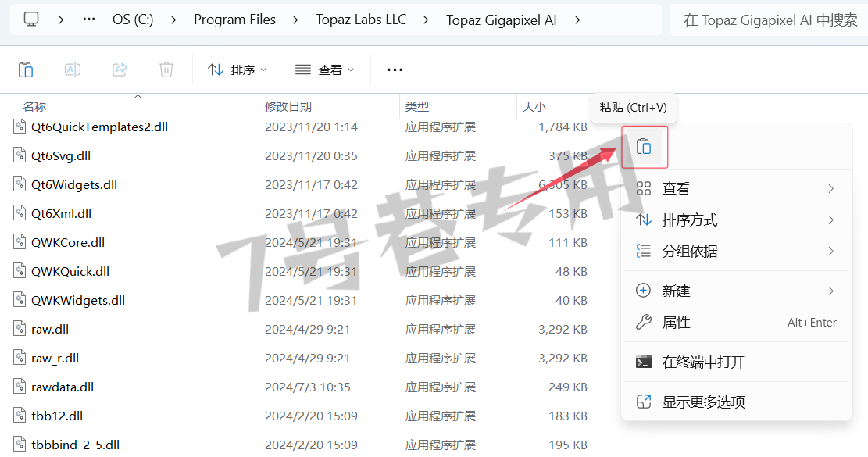Screen dimensions: 868x457
Task: Expand the chevron after Topaz Labs LLC
Action: [426, 20]
